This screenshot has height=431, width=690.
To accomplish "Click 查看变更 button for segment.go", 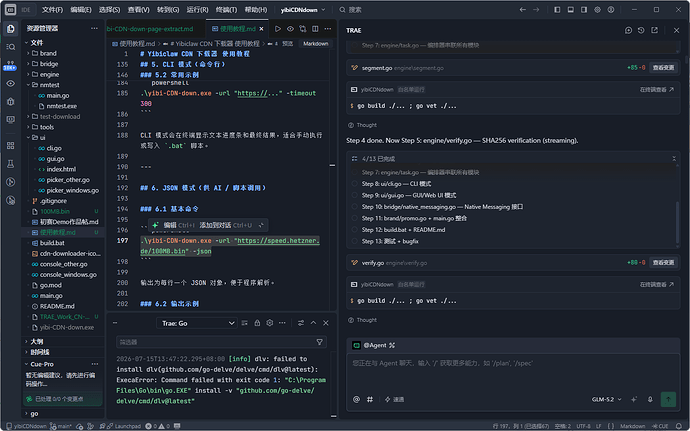I will click(x=663, y=68).
